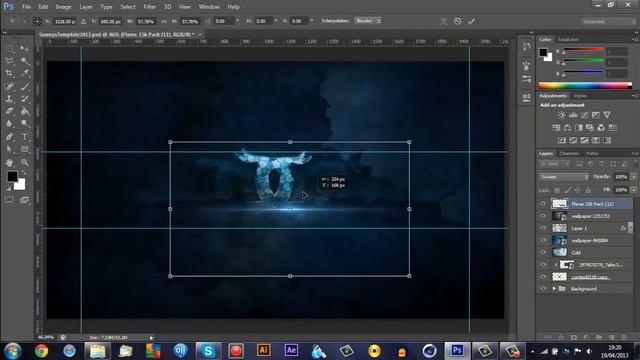
Task: Add a Brightness/Contrast adjustment
Action: [562, 115]
